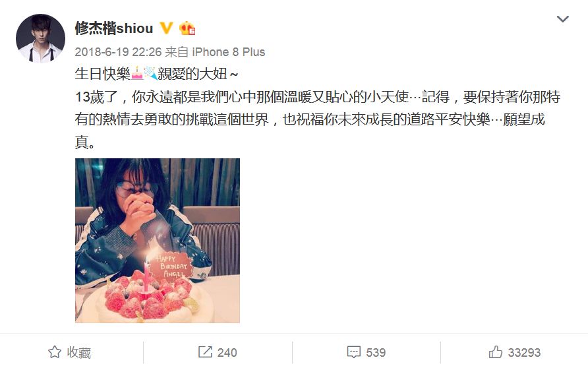Enlarge the birthday cake photo
The width and height of the screenshot is (588, 370).
tap(158, 241)
